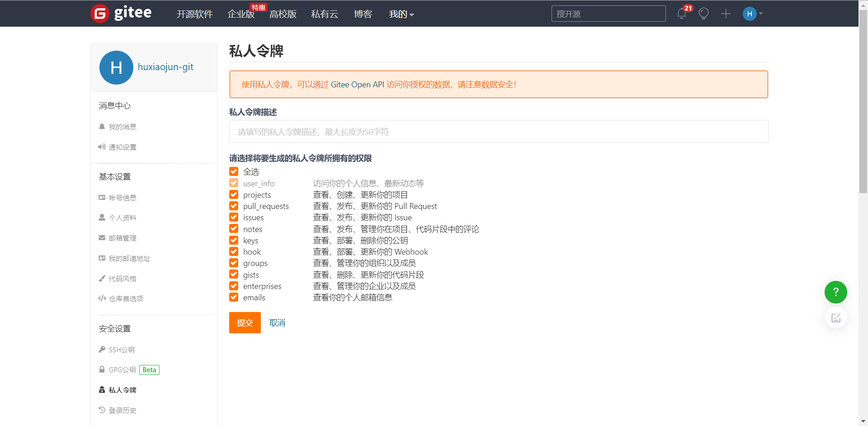The width and height of the screenshot is (868, 426).
Task: Uncheck the hook permission
Action: [234, 251]
